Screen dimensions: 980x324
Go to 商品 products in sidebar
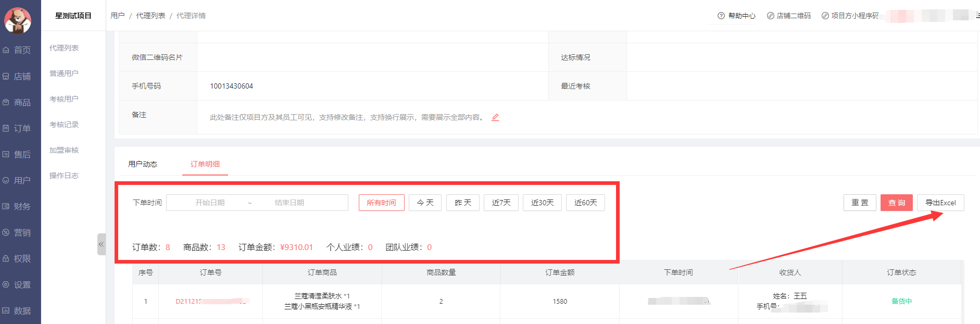pyautogui.click(x=21, y=103)
